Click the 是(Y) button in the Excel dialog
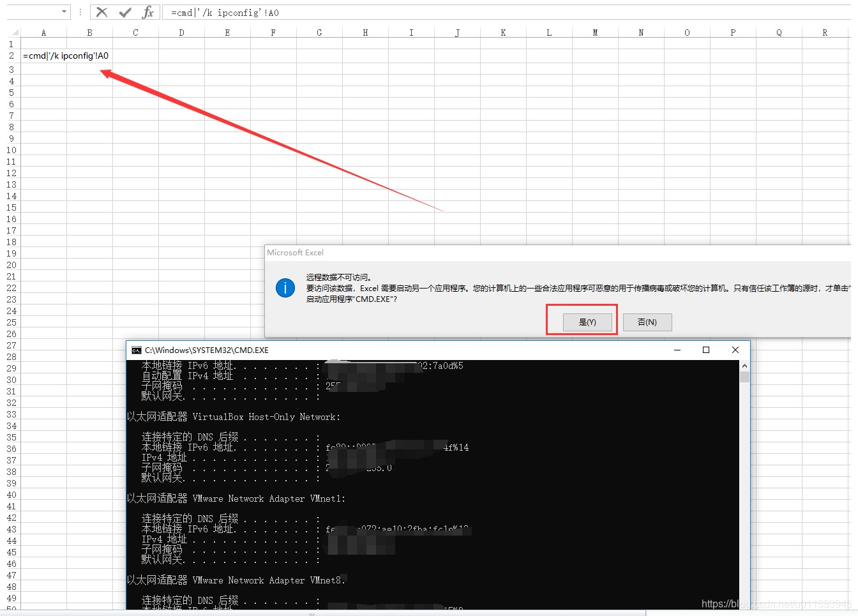 coord(587,322)
